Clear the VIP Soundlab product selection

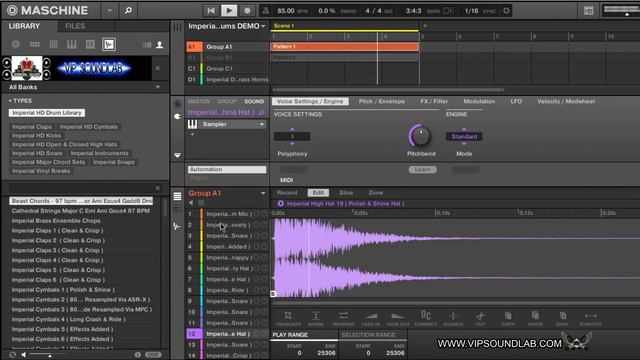(158, 68)
